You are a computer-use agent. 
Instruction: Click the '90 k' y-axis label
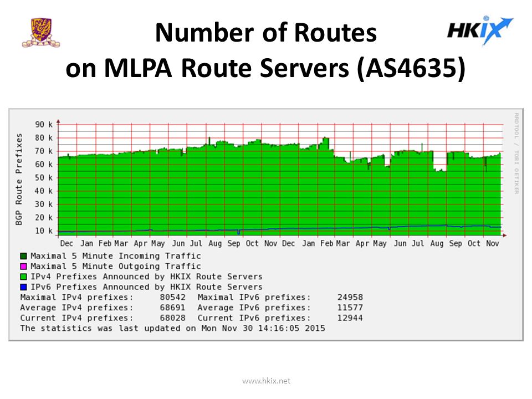[x=44, y=125]
